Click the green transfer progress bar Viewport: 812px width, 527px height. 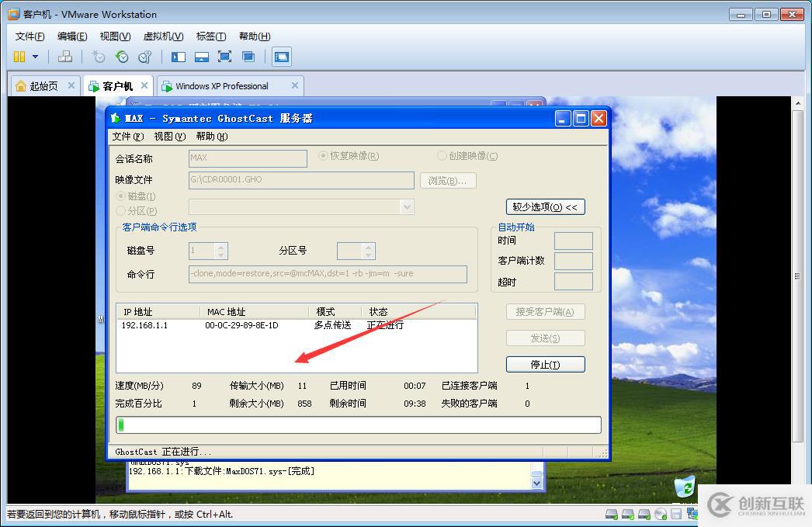click(123, 425)
